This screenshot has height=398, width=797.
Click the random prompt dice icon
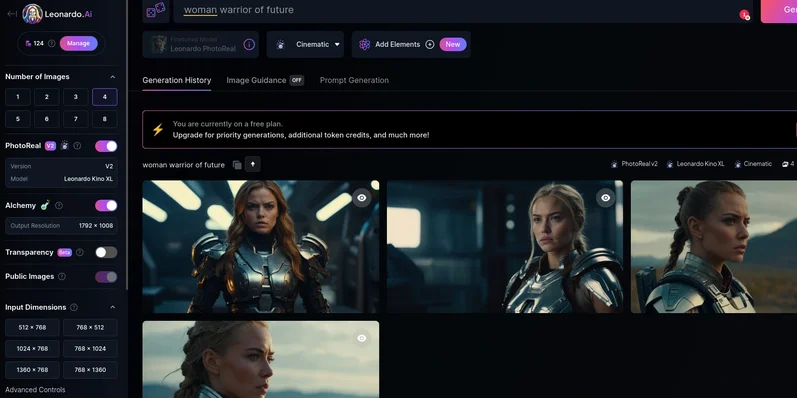click(156, 10)
